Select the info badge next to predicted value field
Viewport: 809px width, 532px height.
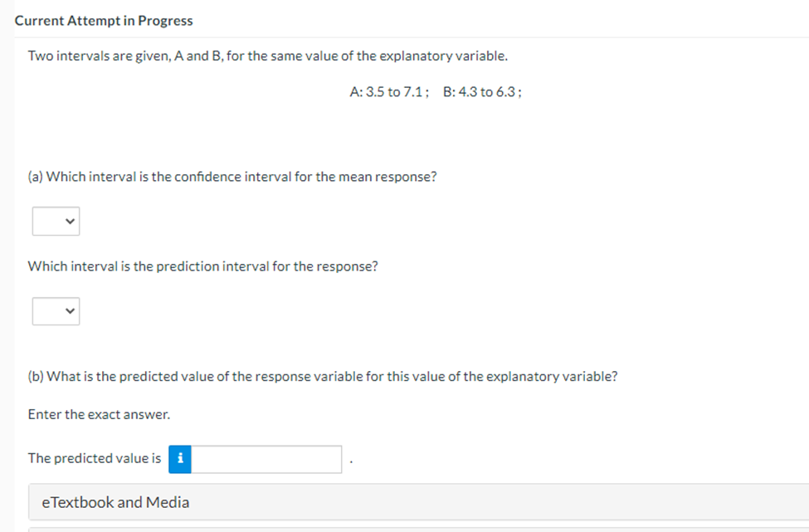click(179, 459)
